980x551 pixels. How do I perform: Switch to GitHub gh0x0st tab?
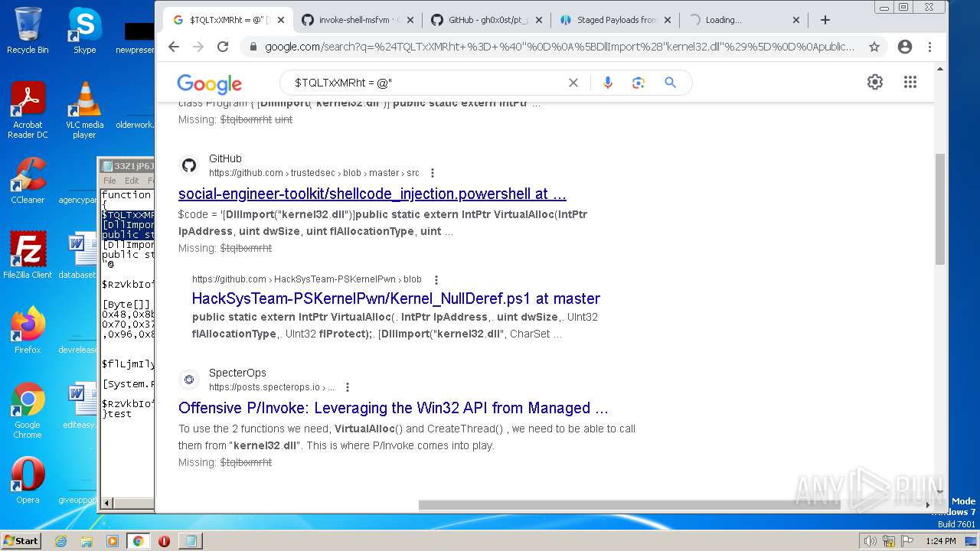click(x=485, y=20)
